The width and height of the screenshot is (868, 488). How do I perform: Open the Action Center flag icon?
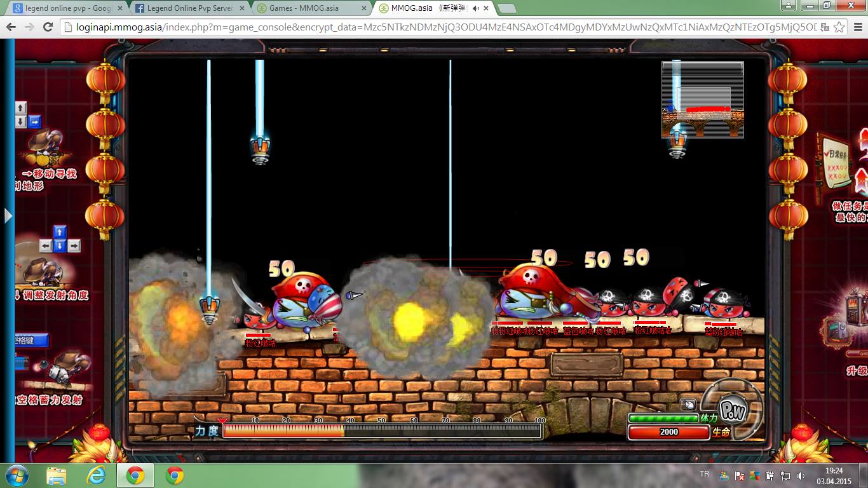click(739, 476)
